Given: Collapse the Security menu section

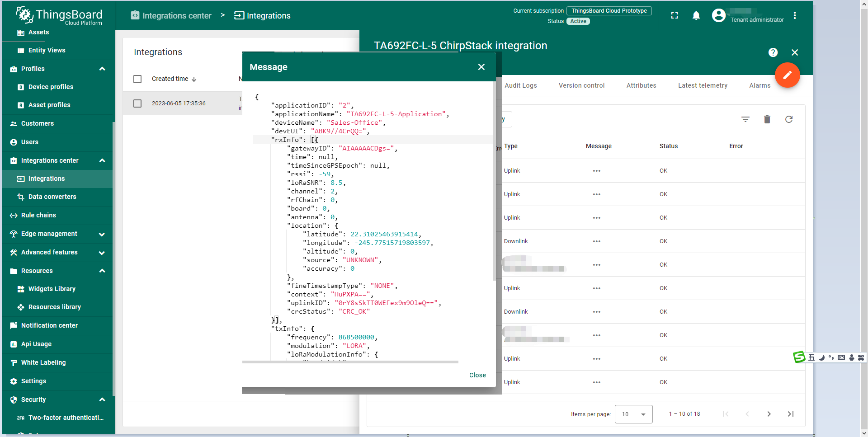Looking at the screenshot, I should (x=102, y=399).
